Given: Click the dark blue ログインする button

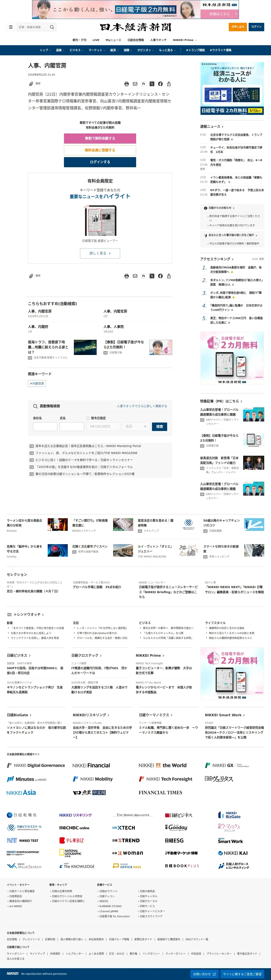Looking at the screenshot, I should (100, 162).
